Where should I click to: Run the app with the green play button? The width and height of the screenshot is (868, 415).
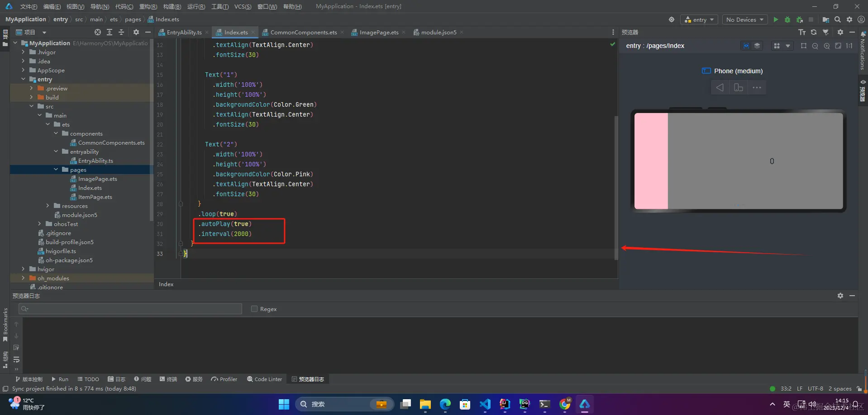click(x=776, y=19)
